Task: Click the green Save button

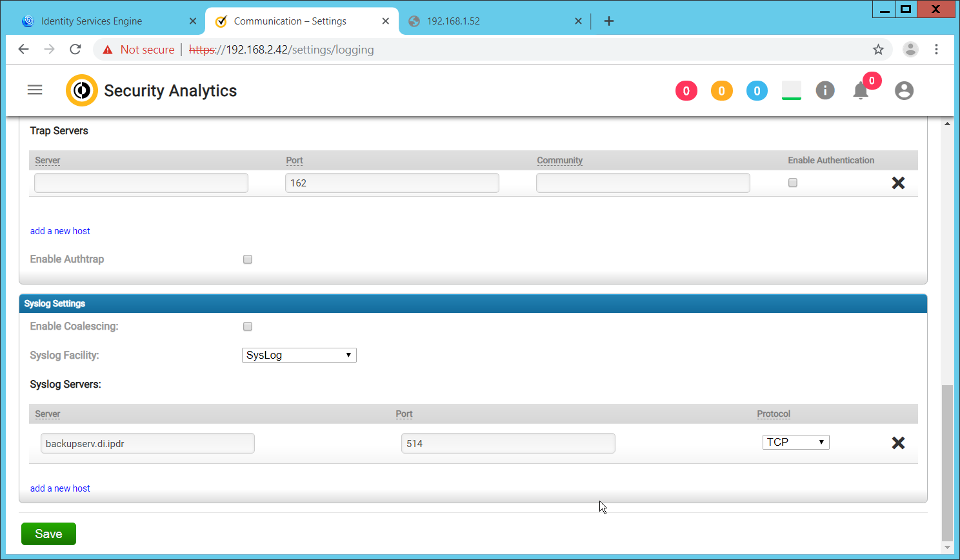Action: pos(48,534)
